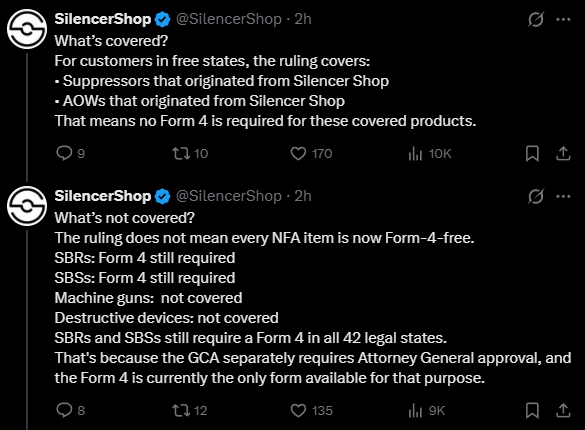Share the "What's covered?" tweet
585x430 pixels.
pos(563,153)
